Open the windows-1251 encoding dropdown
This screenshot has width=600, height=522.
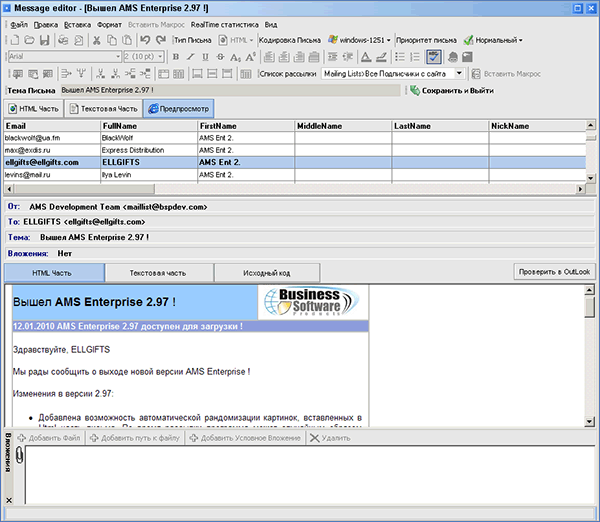click(x=388, y=40)
